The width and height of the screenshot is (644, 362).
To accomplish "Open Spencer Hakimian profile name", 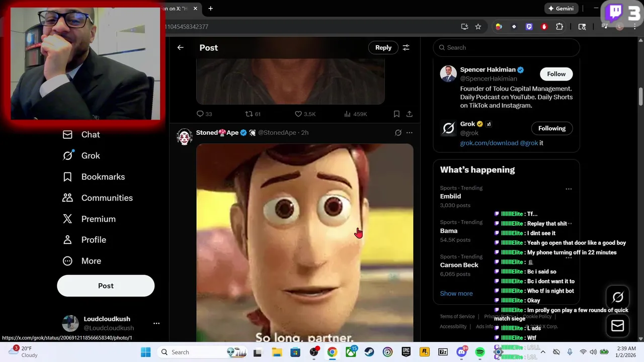I will click(488, 70).
